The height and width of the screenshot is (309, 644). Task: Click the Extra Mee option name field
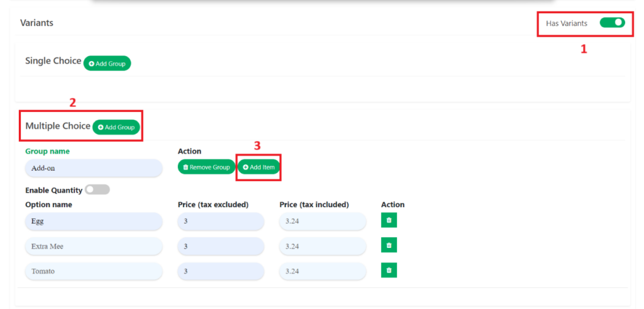tap(94, 246)
